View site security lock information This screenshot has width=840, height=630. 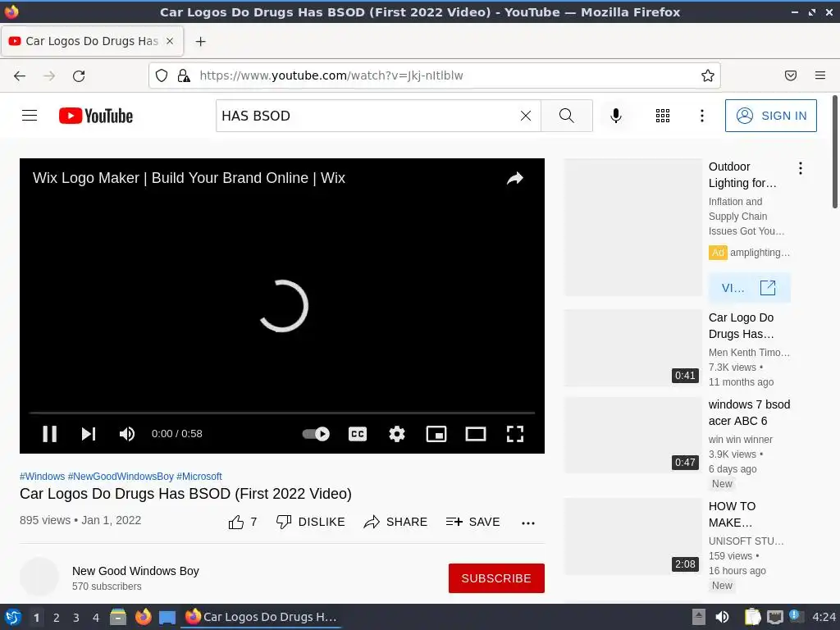(x=184, y=75)
